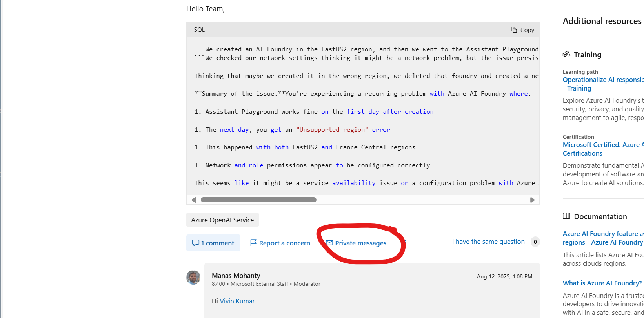Open Private messages

(360, 243)
